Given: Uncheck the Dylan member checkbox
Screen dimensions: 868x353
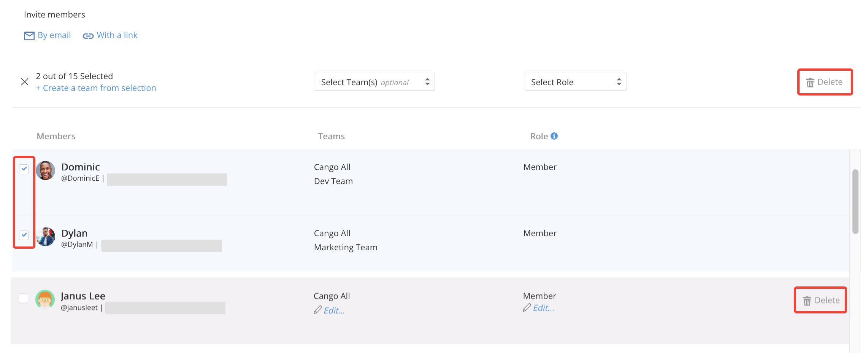Looking at the screenshot, I should tap(24, 235).
